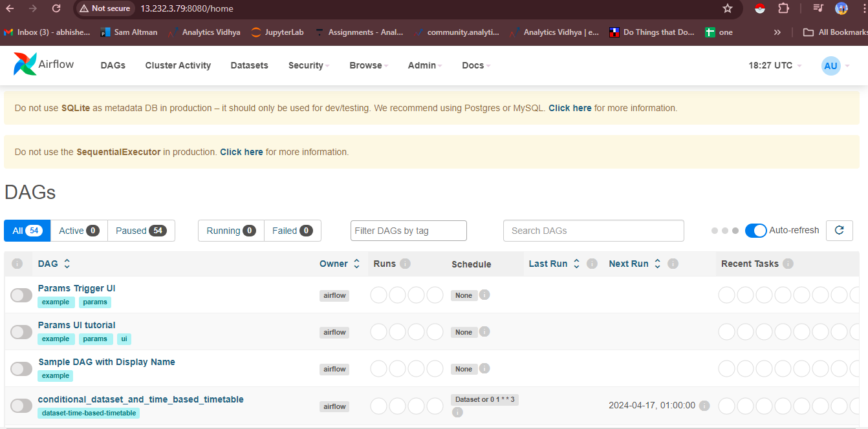Expand the Security menu
The image size is (868, 429).
(x=309, y=65)
